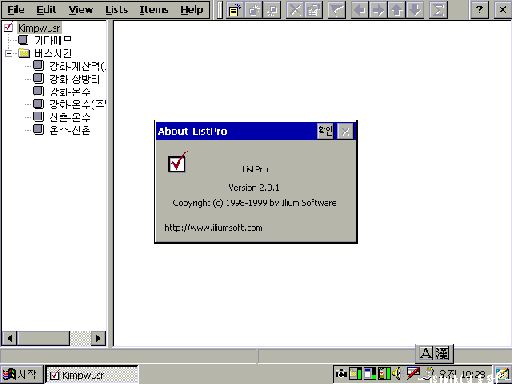The image size is (512, 384).
Task: Click the sigma sum toolbar icon
Action: pyautogui.click(x=438, y=10)
